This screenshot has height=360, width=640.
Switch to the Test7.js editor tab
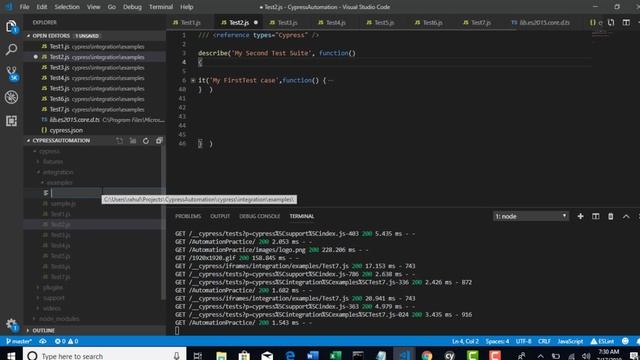coord(481,22)
